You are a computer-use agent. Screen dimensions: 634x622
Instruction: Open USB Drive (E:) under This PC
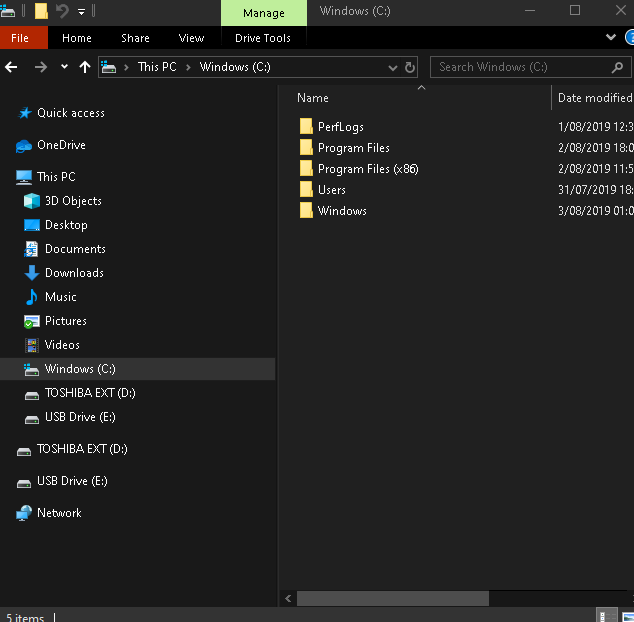click(80, 417)
